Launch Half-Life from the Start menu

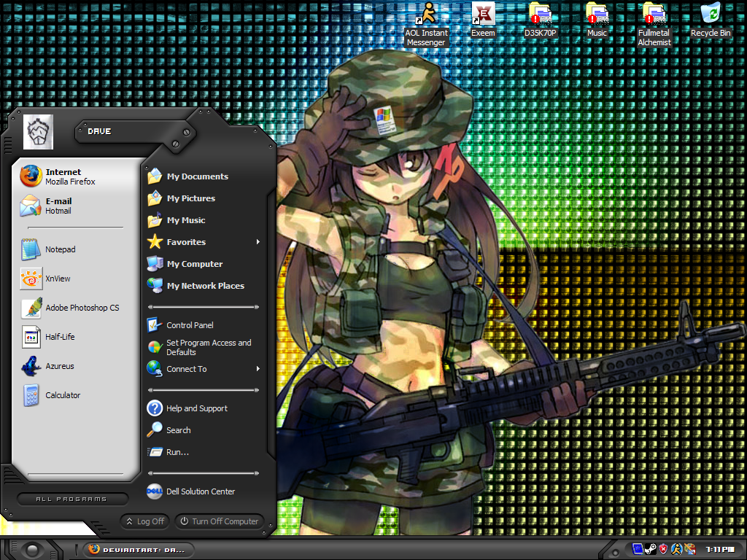click(x=76, y=337)
